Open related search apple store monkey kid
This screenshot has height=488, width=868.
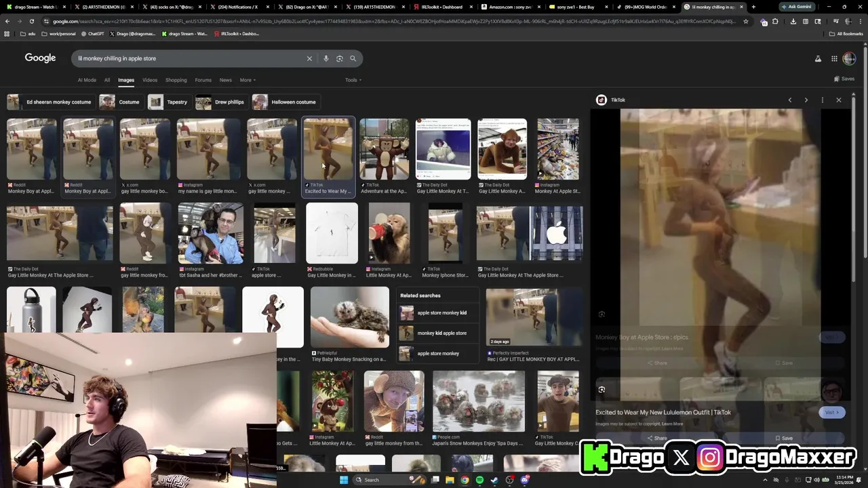pyautogui.click(x=439, y=312)
